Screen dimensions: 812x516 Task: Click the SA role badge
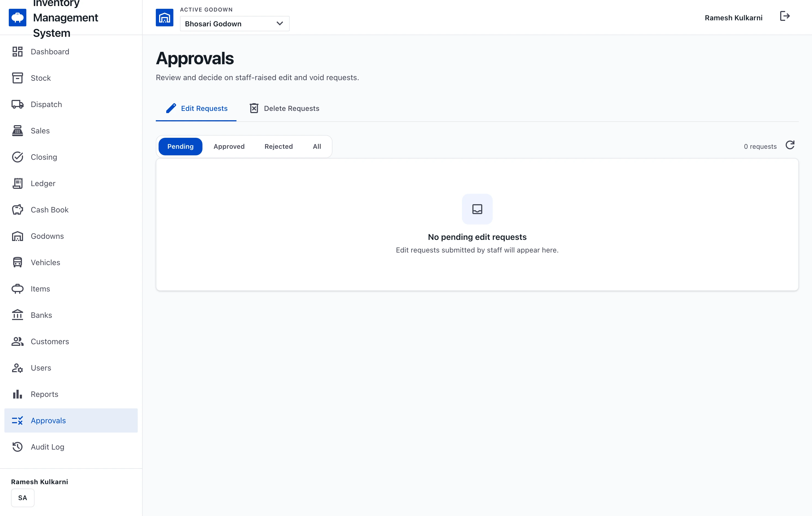22,497
